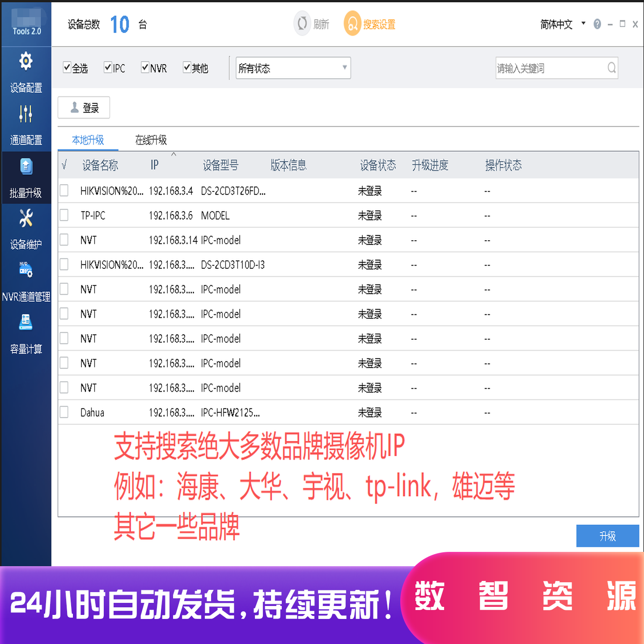Click the 操作状态 column header
Screen dimensions: 644x644
504,165
